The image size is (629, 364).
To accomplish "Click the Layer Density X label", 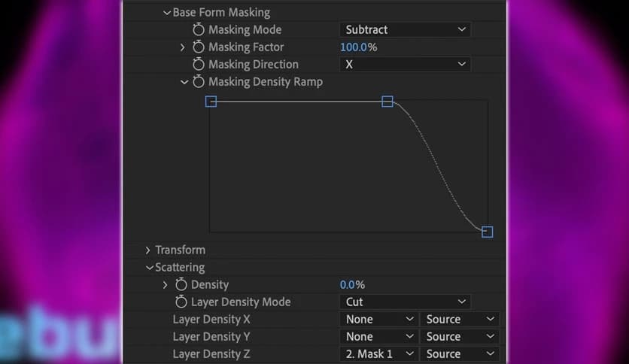I will pos(211,320).
